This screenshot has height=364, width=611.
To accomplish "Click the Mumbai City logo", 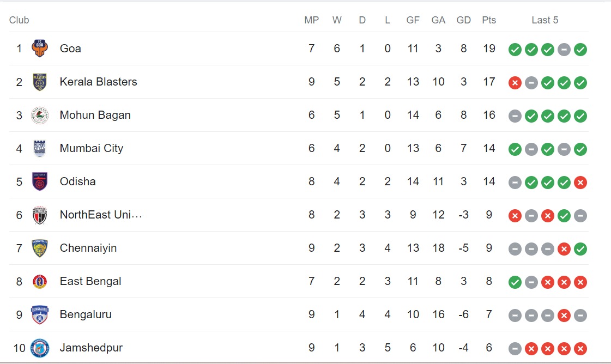I will [40, 148].
